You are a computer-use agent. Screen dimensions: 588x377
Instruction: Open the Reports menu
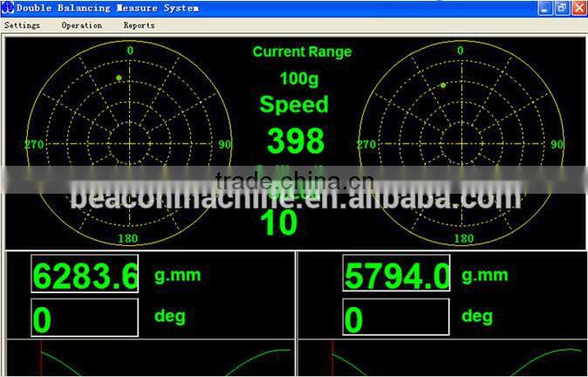point(139,25)
